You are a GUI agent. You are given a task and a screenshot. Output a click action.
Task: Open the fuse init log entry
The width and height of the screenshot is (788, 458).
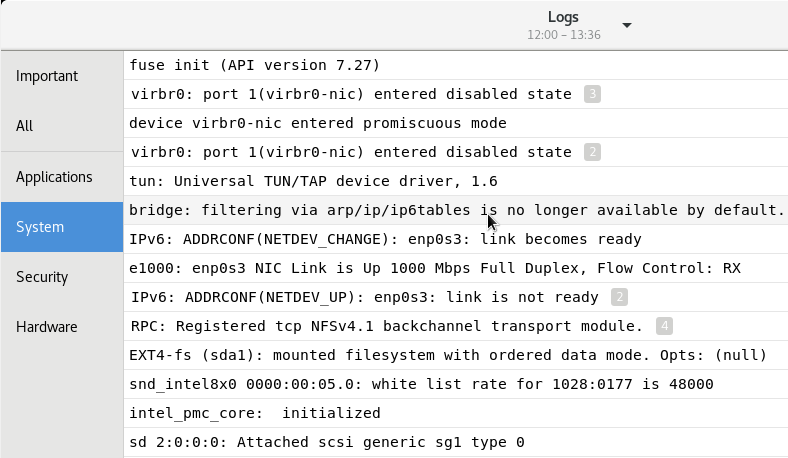[456, 65]
